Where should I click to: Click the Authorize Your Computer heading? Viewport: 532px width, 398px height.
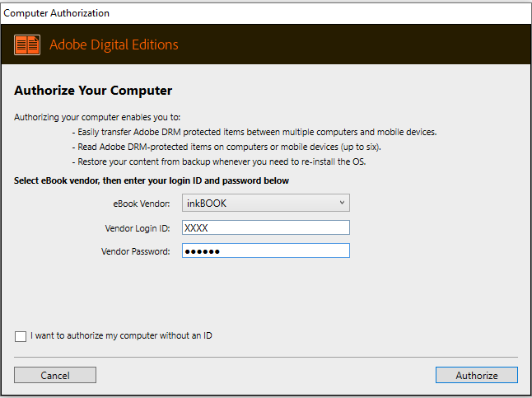click(x=93, y=91)
